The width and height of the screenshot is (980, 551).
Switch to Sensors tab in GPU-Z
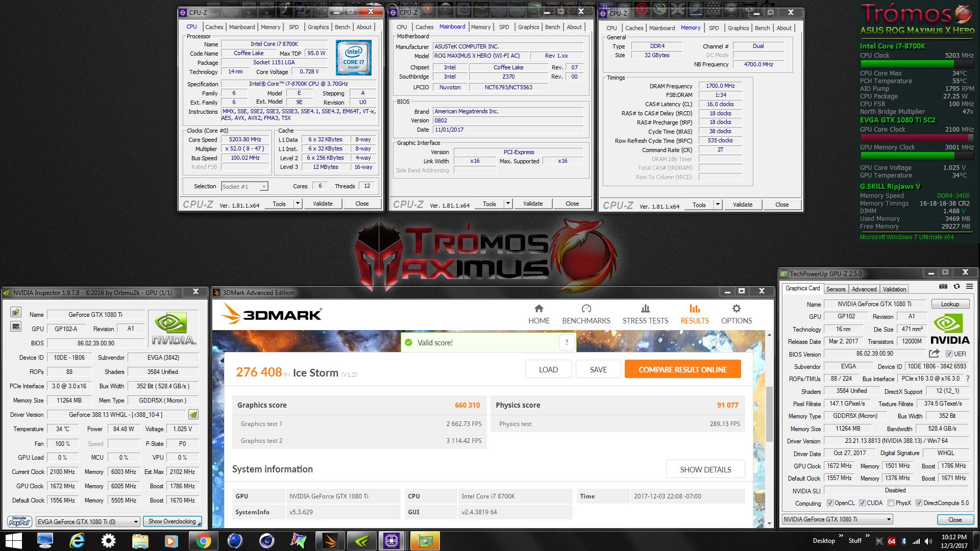pyautogui.click(x=836, y=289)
